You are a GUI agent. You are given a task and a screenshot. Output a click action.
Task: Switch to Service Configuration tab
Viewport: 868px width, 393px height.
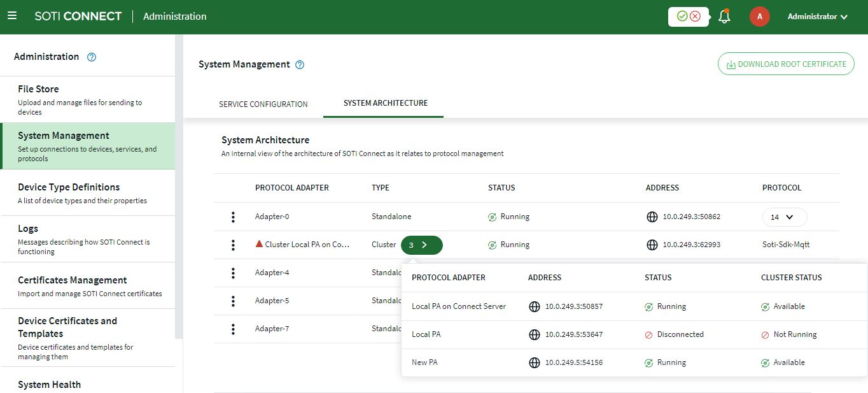click(x=263, y=104)
